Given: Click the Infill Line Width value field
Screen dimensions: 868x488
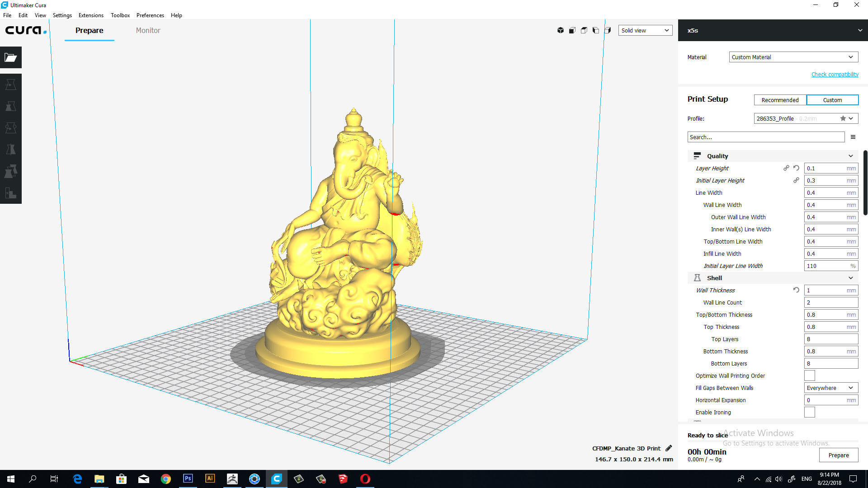Looking at the screenshot, I should [831, 253].
